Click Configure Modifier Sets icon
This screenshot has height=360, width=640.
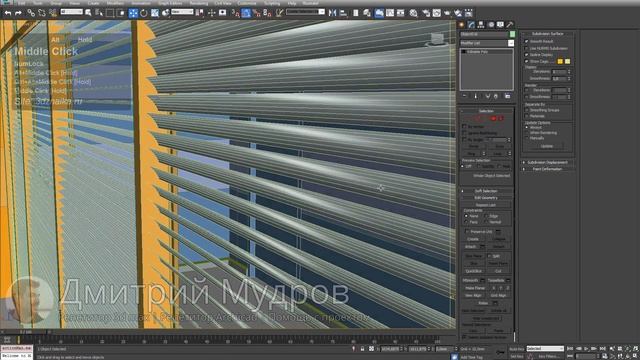coord(507,96)
